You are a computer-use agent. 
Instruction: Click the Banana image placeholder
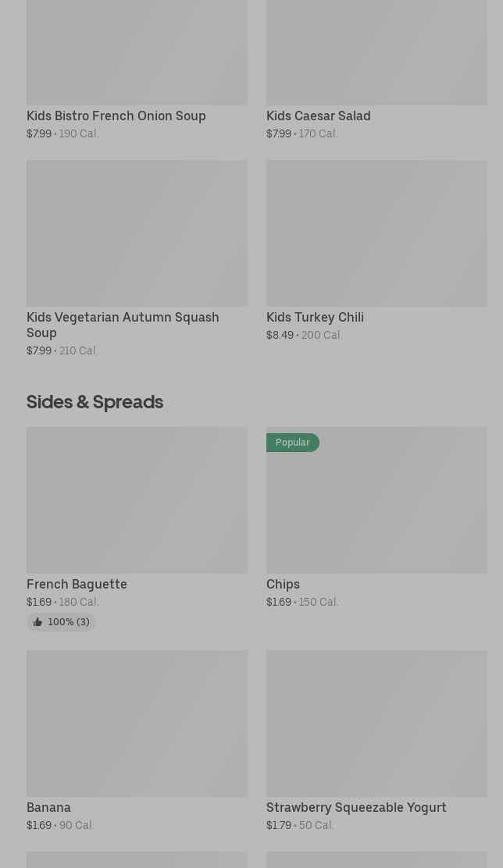137,724
